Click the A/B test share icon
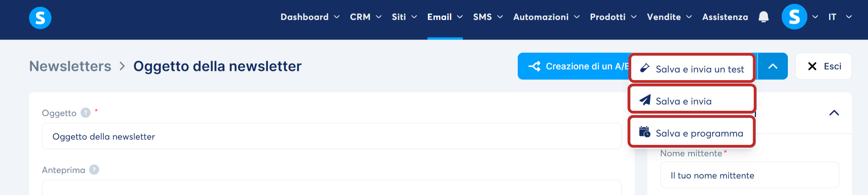868x195 pixels. 534,66
